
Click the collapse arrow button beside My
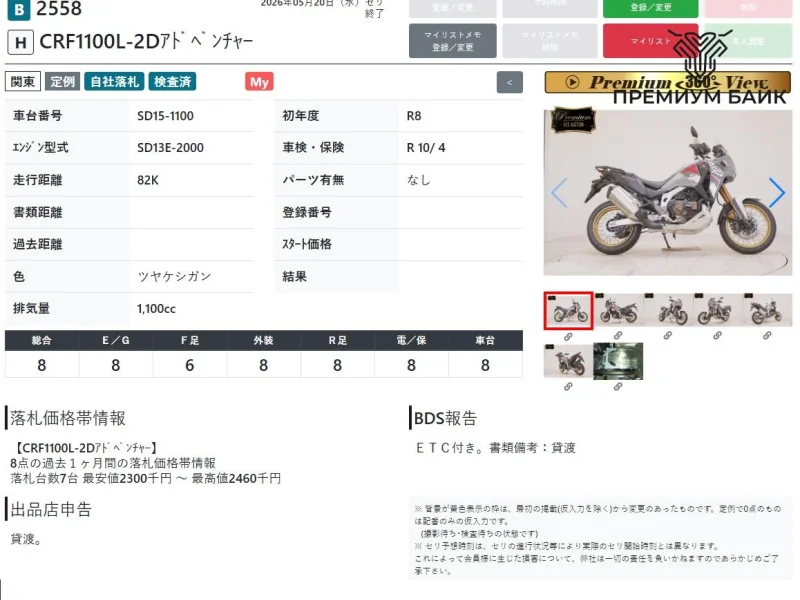pyautogui.click(x=509, y=82)
